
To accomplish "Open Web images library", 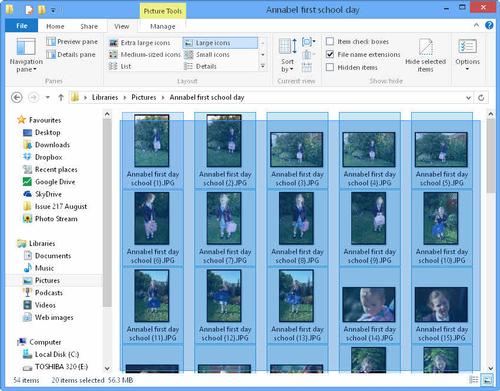I will [x=48, y=317].
